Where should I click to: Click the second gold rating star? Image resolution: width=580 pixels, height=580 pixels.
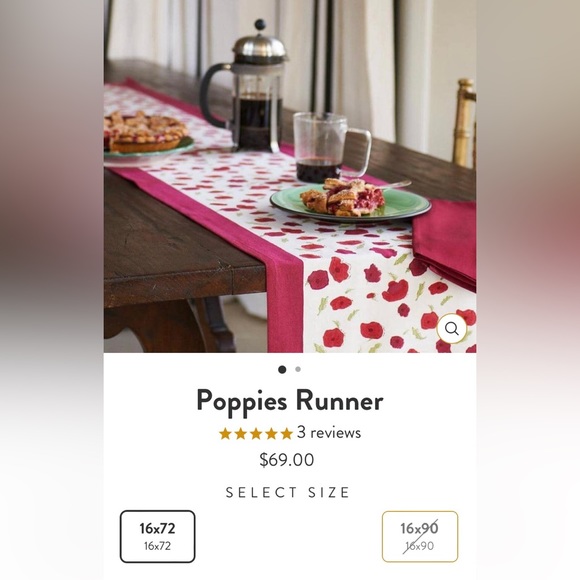pos(240,433)
